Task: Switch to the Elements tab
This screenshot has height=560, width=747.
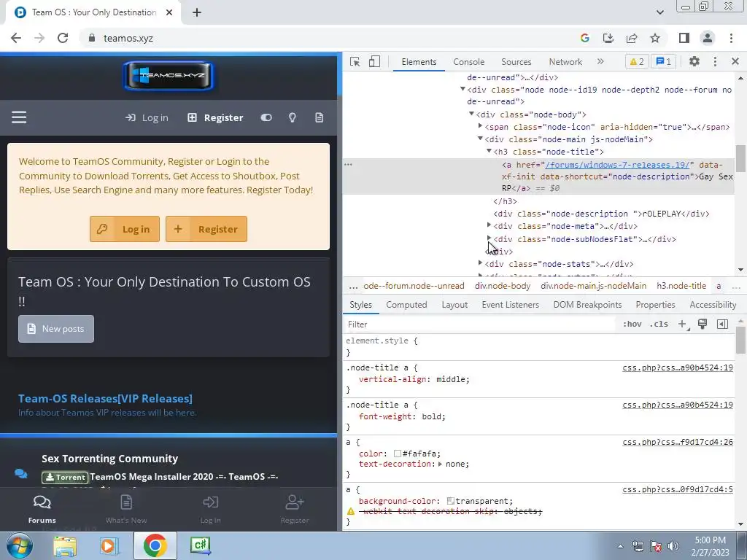Action: [419, 62]
